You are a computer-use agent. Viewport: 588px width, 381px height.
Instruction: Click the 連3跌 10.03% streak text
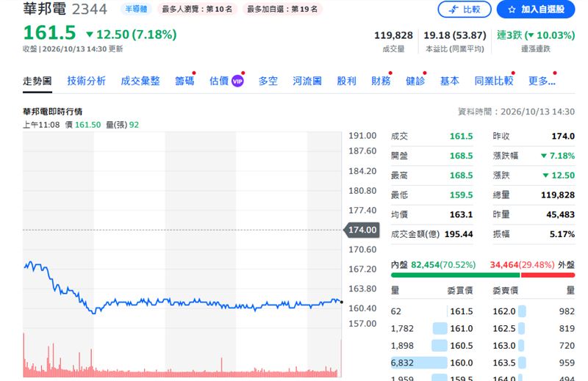[x=536, y=35]
